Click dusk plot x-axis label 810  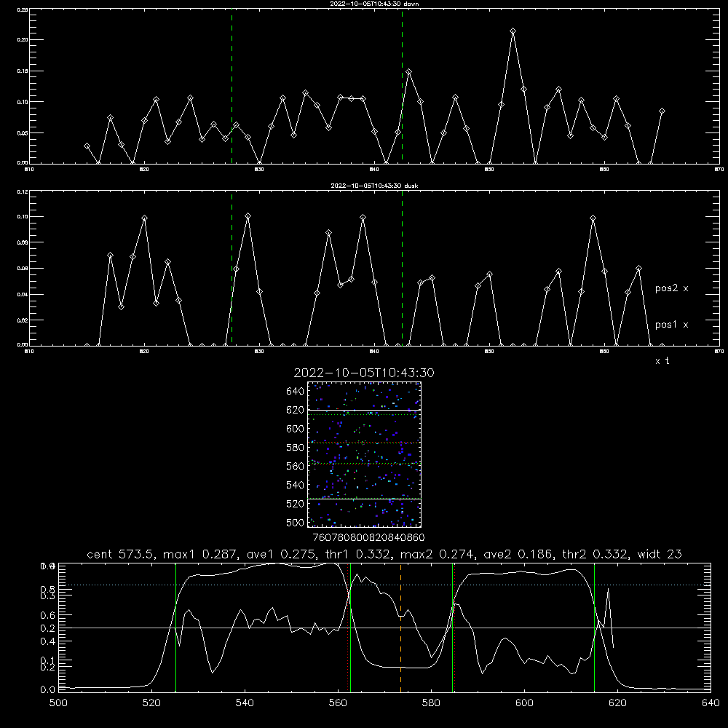(x=29, y=352)
